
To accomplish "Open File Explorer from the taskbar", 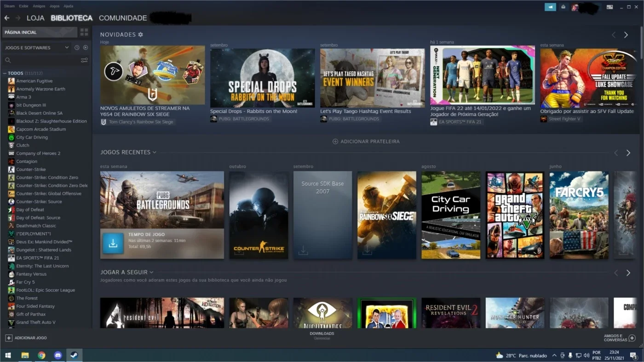I will 25,355.
